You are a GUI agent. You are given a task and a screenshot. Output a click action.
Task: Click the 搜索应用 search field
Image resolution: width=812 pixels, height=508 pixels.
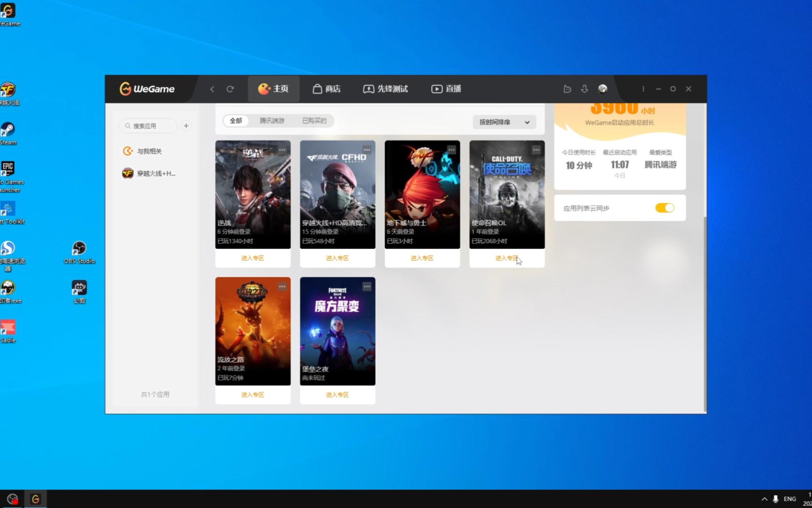coord(148,126)
